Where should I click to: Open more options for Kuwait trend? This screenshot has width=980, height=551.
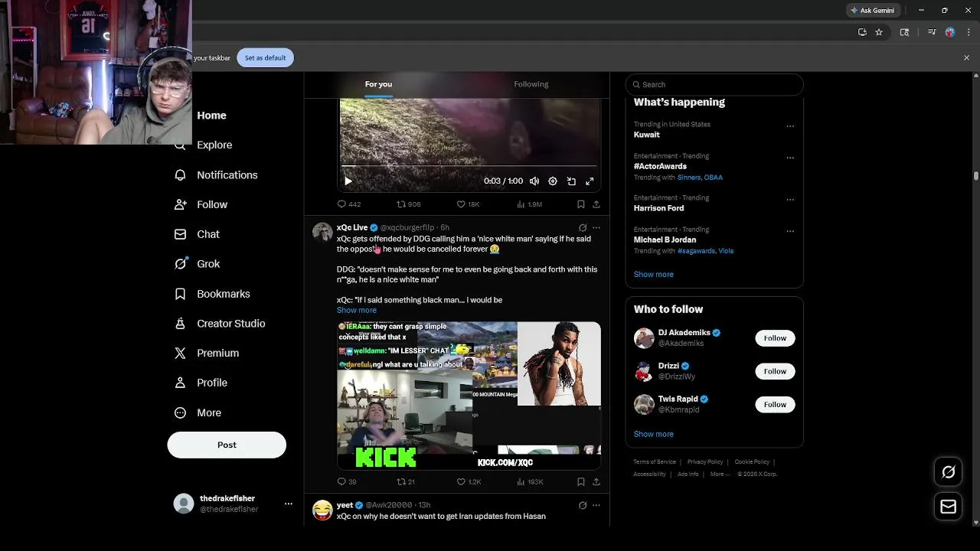790,126
